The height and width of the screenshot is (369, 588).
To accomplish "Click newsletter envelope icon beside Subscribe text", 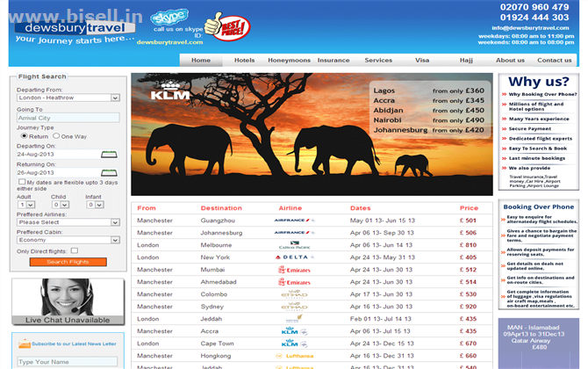I will click(x=25, y=344).
